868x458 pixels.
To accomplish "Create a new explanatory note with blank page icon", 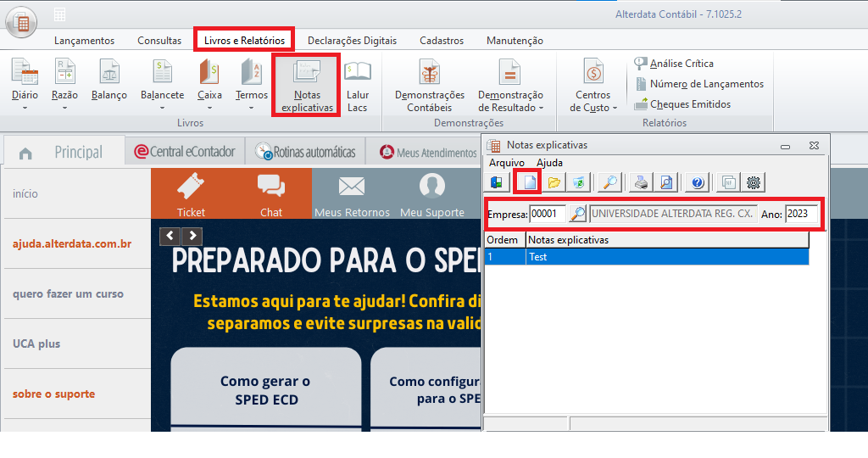I will click(x=529, y=182).
